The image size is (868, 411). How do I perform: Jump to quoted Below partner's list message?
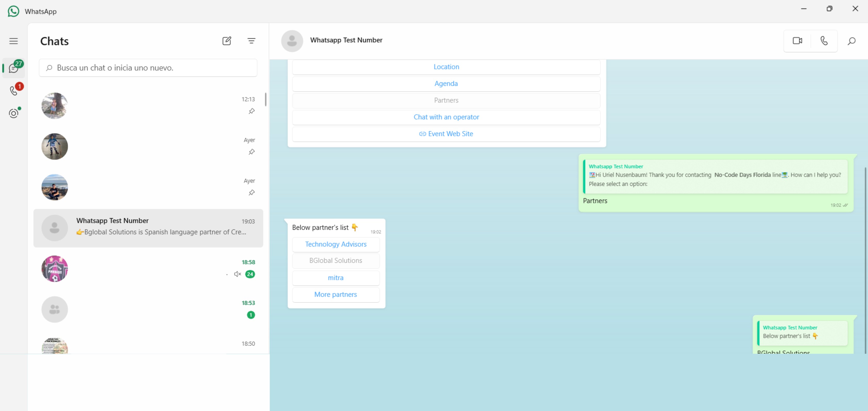(802, 333)
